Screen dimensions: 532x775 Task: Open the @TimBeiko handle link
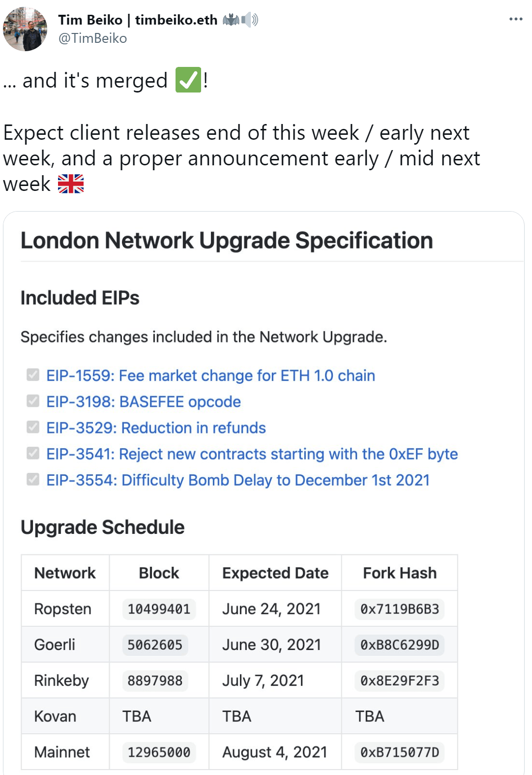pyautogui.click(x=92, y=38)
